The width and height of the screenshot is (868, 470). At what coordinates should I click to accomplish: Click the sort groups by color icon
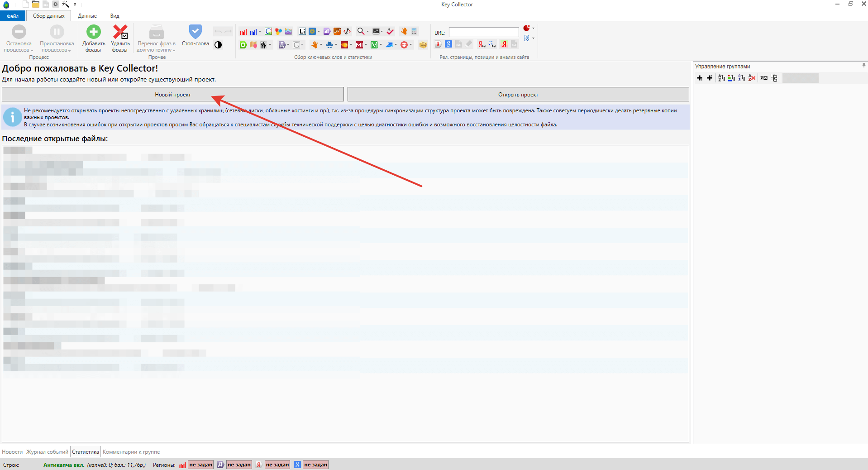click(x=731, y=78)
